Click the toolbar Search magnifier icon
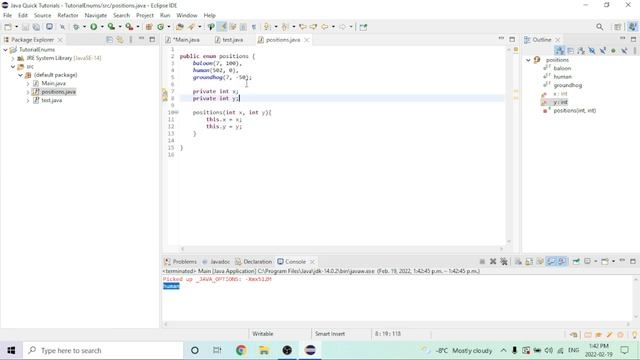Viewport: 640px width, 360px height. pos(599,27)
